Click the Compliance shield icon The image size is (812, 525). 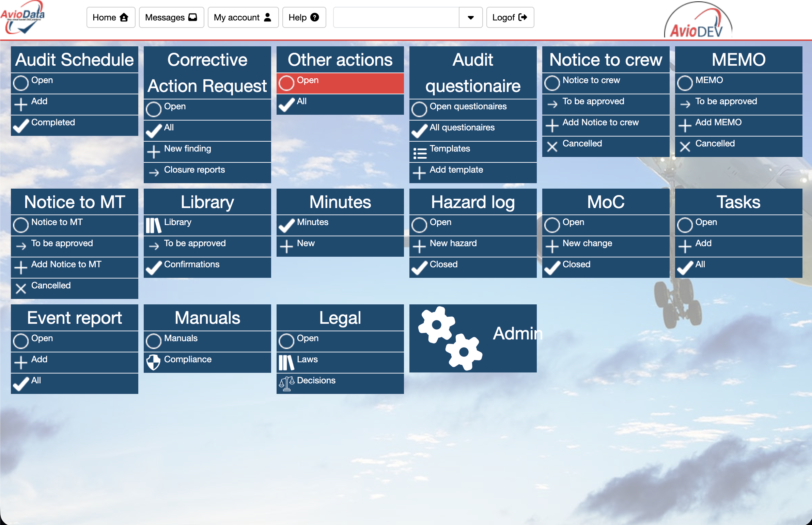pos(153,362)
